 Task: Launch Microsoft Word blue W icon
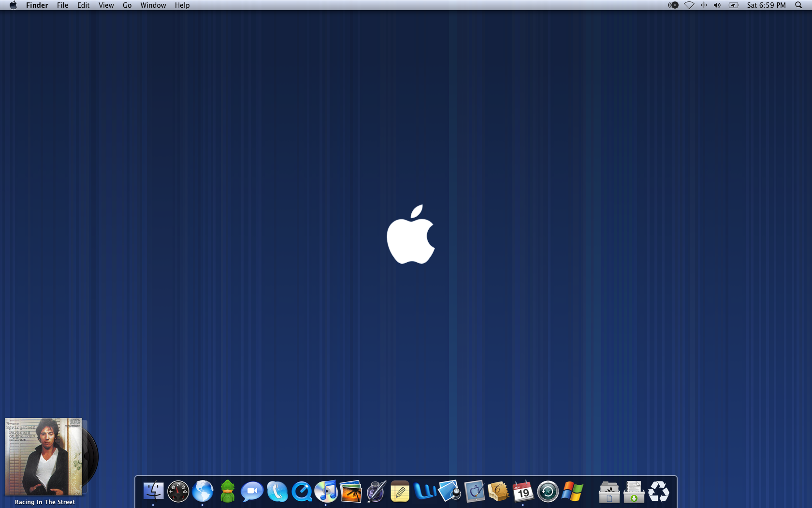click(425, 492)
